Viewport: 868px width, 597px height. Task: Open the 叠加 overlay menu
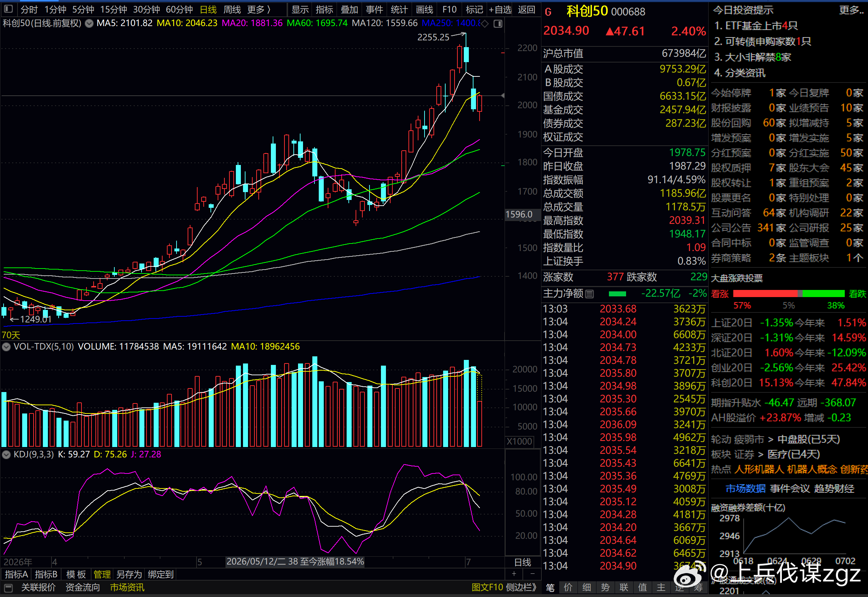pyautogui.click(x=349, y=9)
